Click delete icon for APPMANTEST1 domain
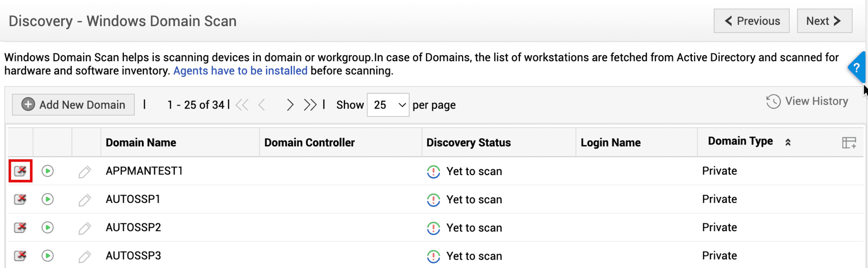 tap(20, 171)
